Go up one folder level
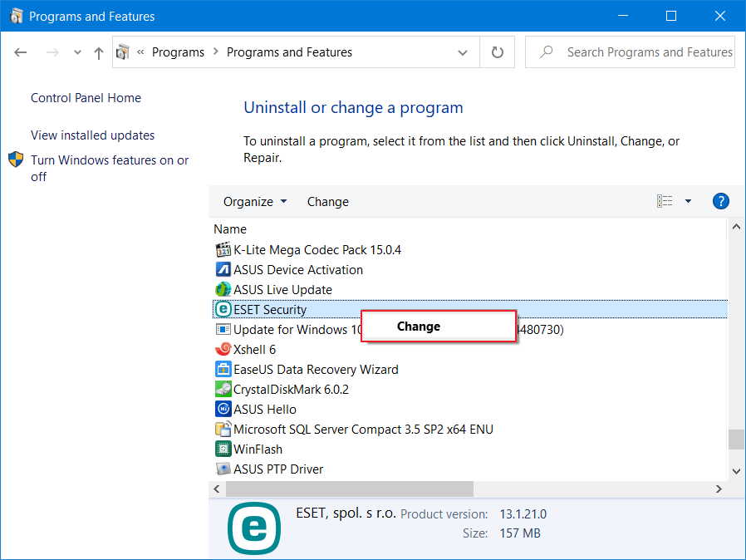The image size is (746, 560). (99, 52)
